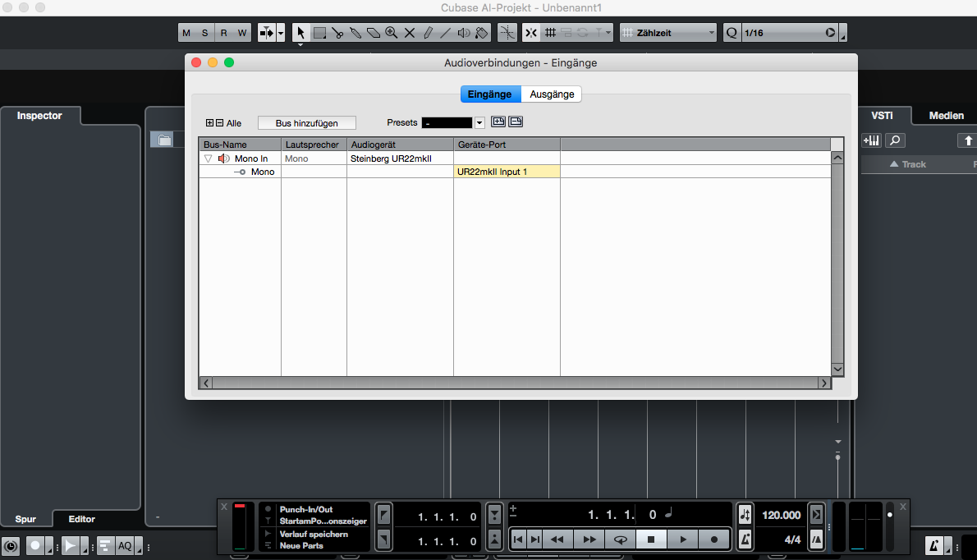Click the Mono In speaker icon
Screen dimensions: 977x560
223,158
